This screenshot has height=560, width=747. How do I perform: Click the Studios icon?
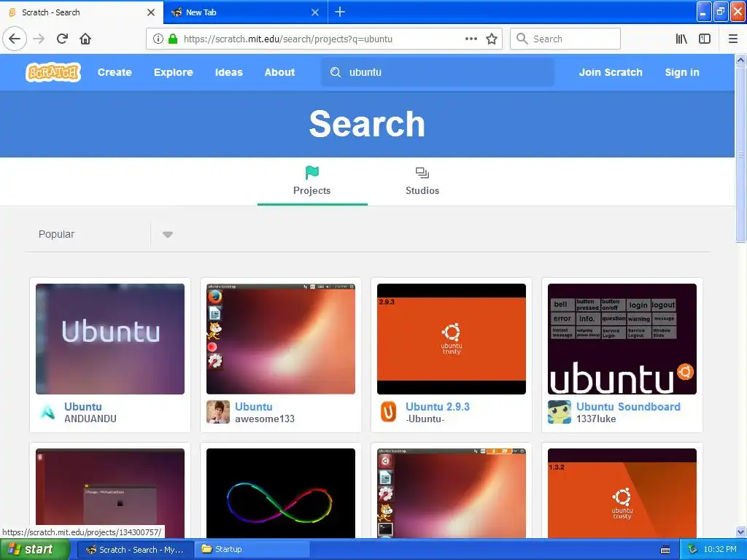(422, 172)
